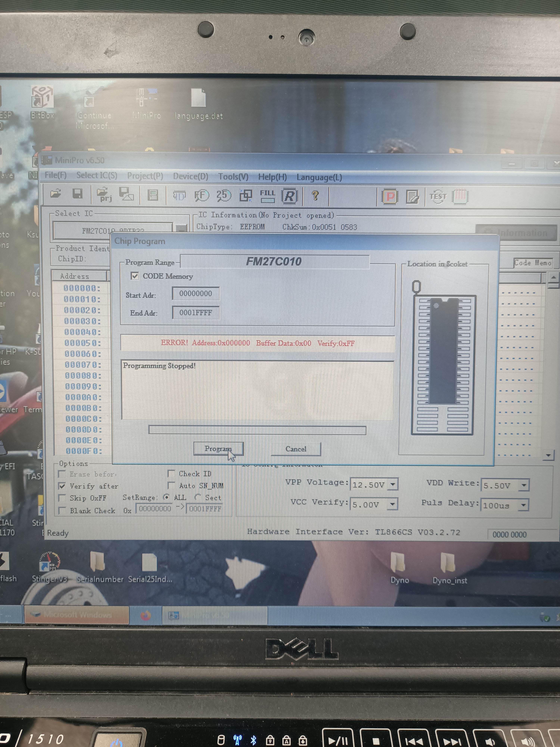Select the ALL range radio button
The height and width of the screenshot is (747, 560).
[x=167, y=497]
